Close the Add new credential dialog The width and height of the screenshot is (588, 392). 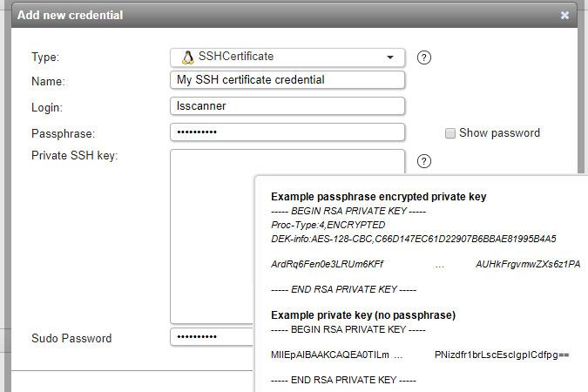(564, 15)
